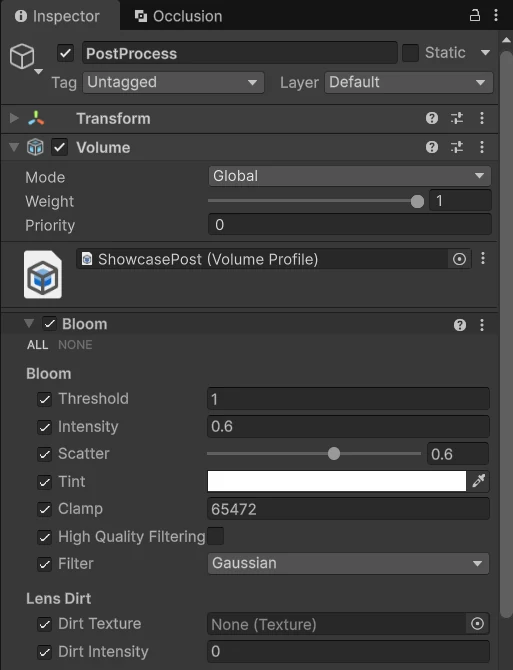This screenshot has height=670, width=513.
Task: Toggle High Quality Filtering override checkbox
Action: [x=44, y=537]
